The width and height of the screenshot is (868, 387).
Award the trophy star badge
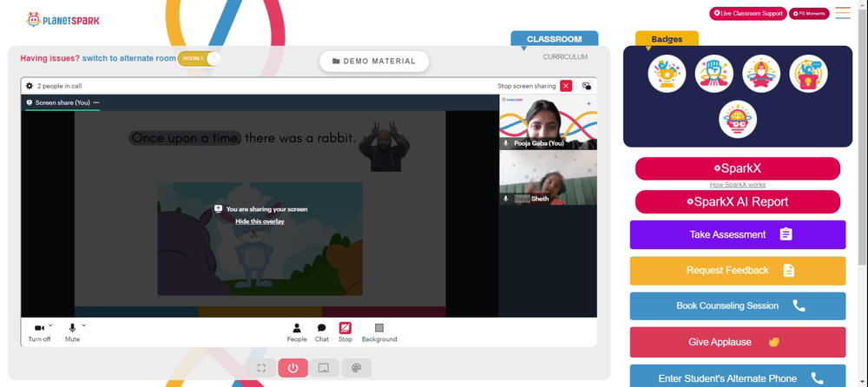click(x=667, y=74)
